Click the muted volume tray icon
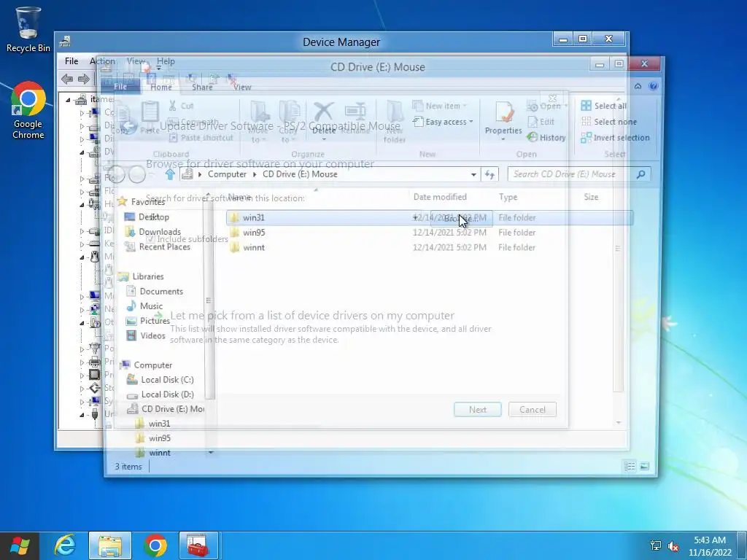The height and width of the screenshot is (560, 747). 673,545
